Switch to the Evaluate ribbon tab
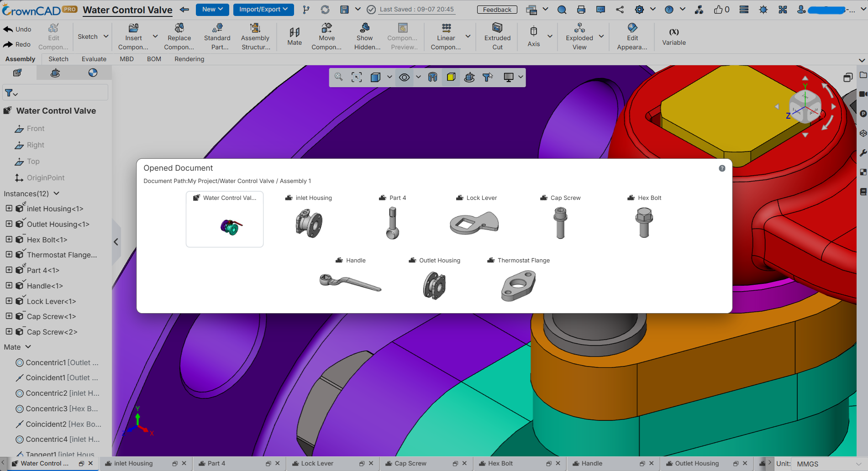Screen dimensions: 868x471 click(x=94, y=59)
